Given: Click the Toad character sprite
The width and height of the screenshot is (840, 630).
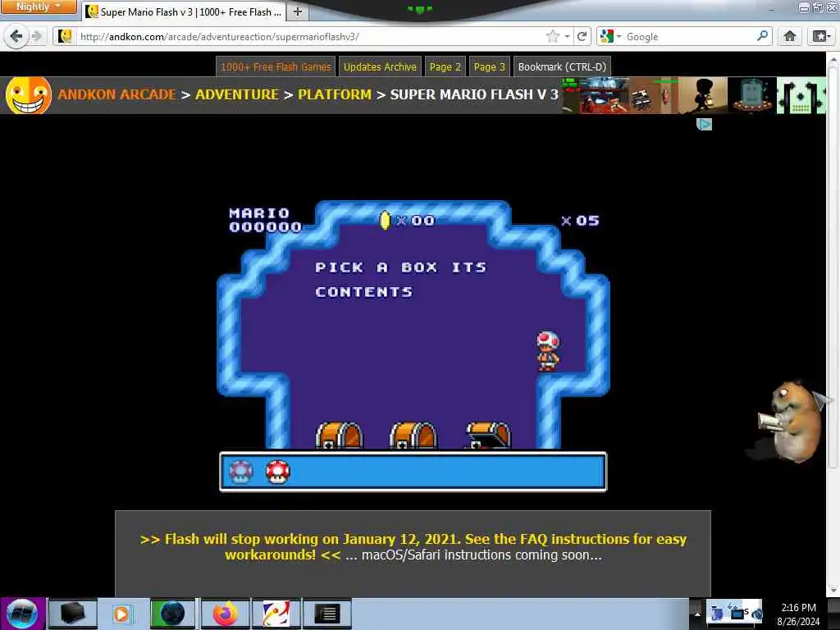Looking at the screenshot, I should tap(547, 351).
